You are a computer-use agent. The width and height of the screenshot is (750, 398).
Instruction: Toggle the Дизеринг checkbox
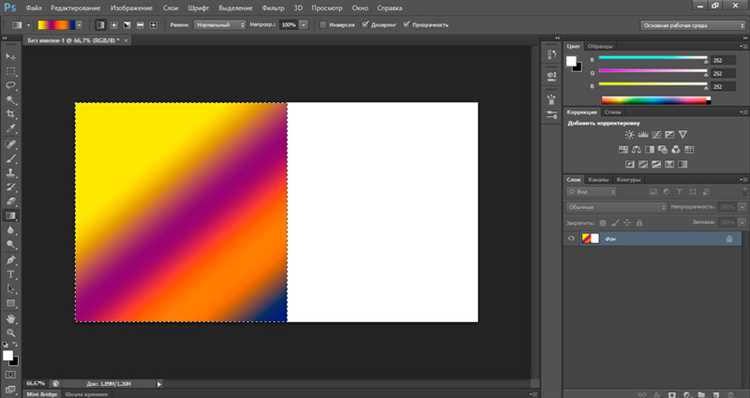tap(365, 24)
